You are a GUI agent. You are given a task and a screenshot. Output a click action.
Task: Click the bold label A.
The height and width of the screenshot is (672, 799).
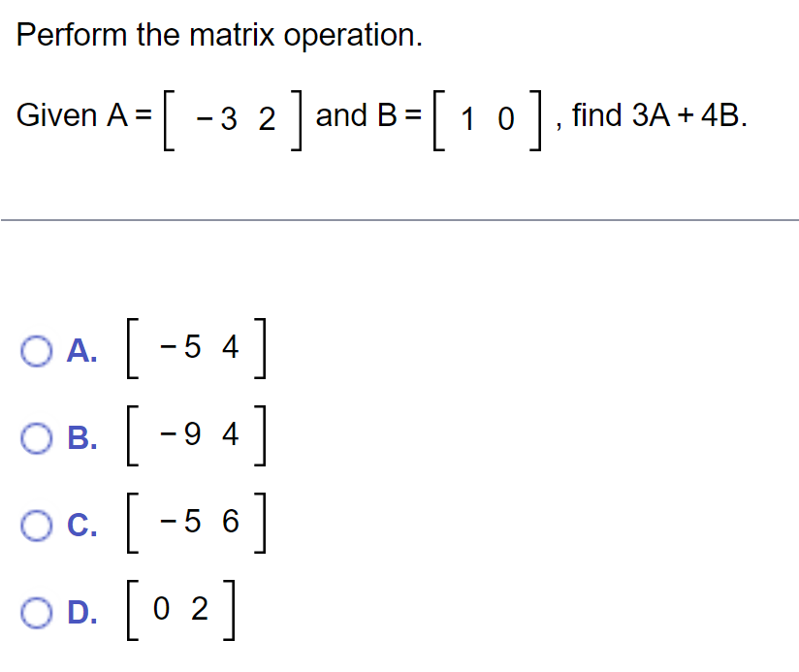point(82,352)
